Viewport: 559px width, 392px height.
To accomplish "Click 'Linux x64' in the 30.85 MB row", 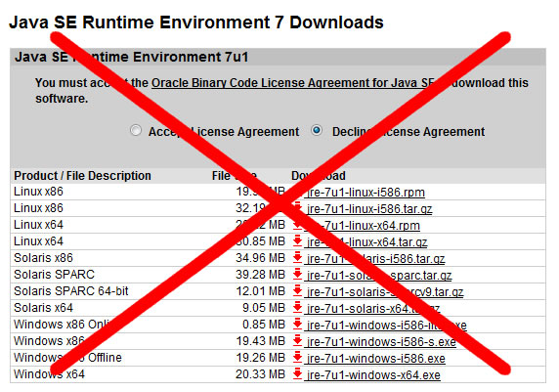I will tap(38, 241).
